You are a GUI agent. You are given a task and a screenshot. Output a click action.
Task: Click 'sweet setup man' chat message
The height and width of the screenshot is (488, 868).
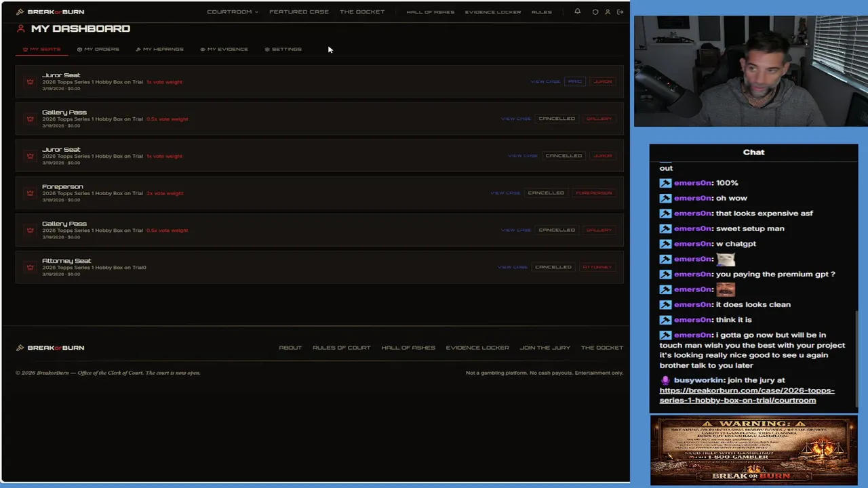(750, 228)
